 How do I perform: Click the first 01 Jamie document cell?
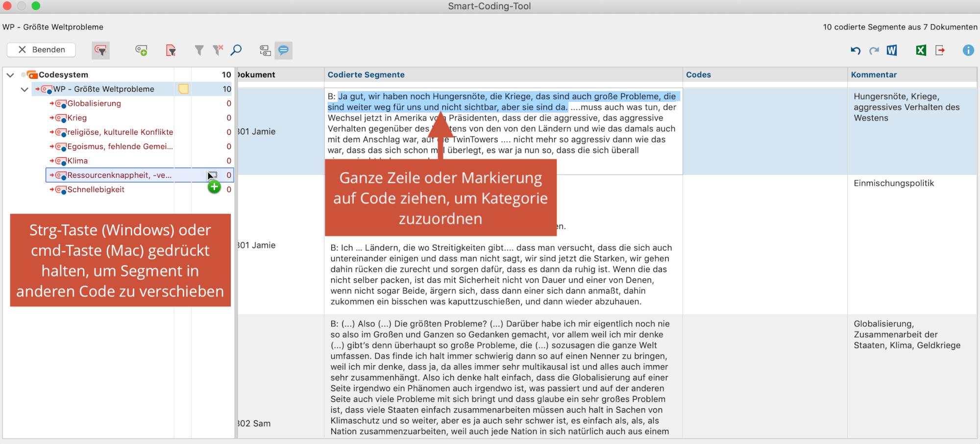(280, 131)
